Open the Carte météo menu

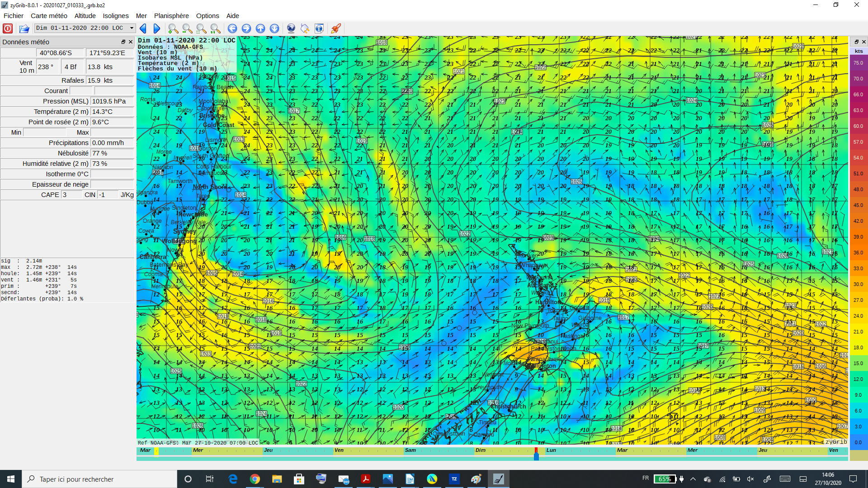click(49, 16)
